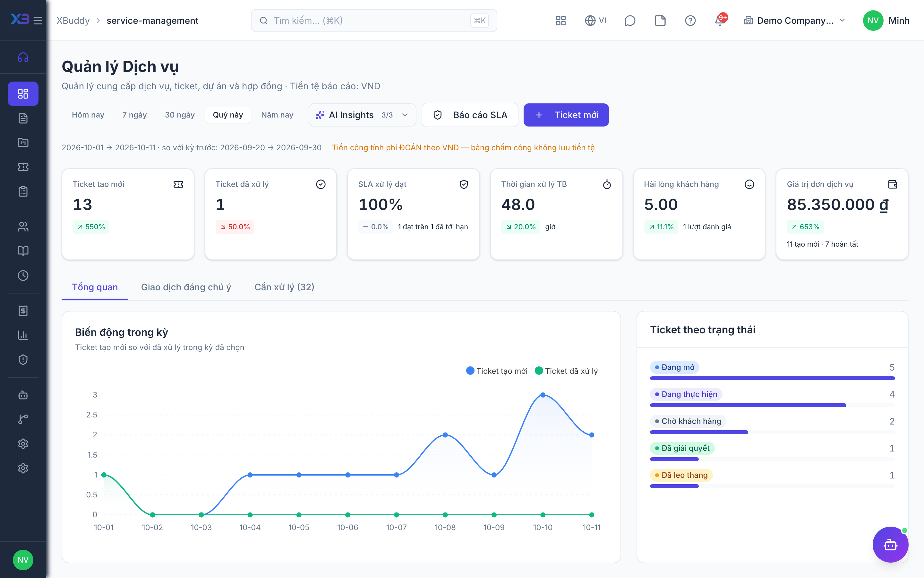Create a new ticket with Ticket mới
This screenshot has height=578, width=924.
566,115
